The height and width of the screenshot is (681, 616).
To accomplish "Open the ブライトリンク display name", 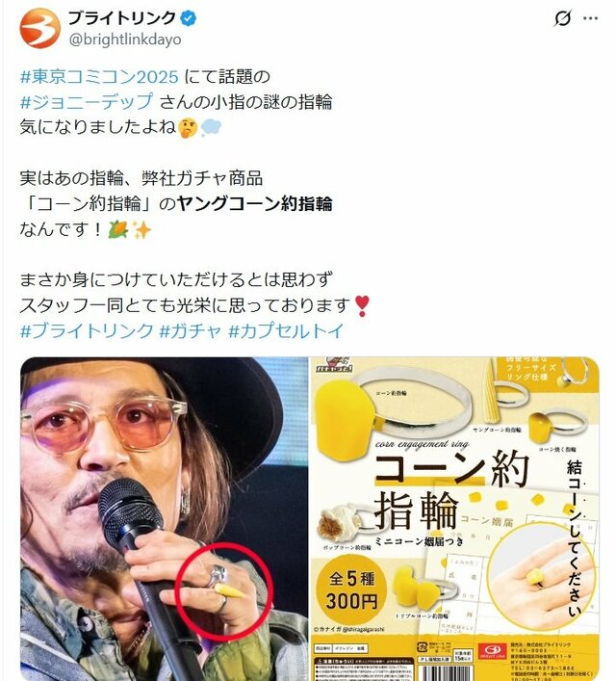I will point(122,17).
